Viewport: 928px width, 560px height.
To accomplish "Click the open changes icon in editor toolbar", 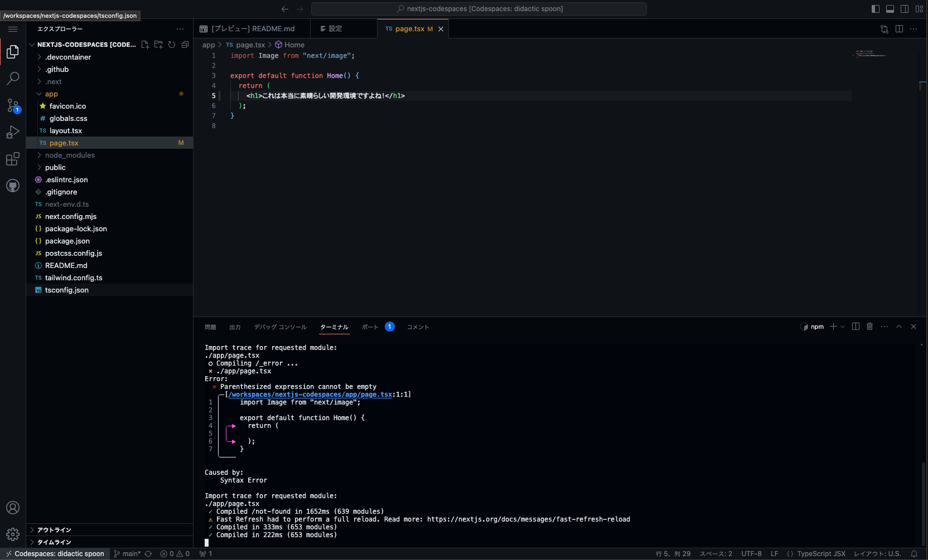I will tap(884, 29).
